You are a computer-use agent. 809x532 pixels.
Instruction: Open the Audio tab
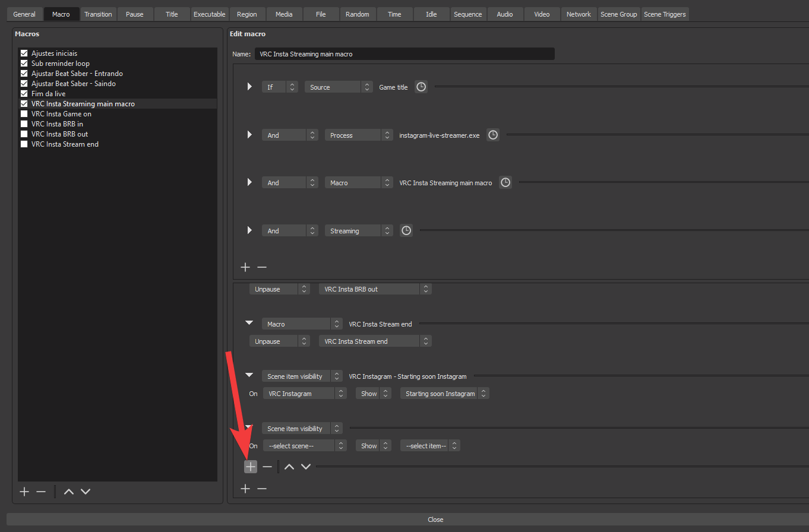point(505,14)
